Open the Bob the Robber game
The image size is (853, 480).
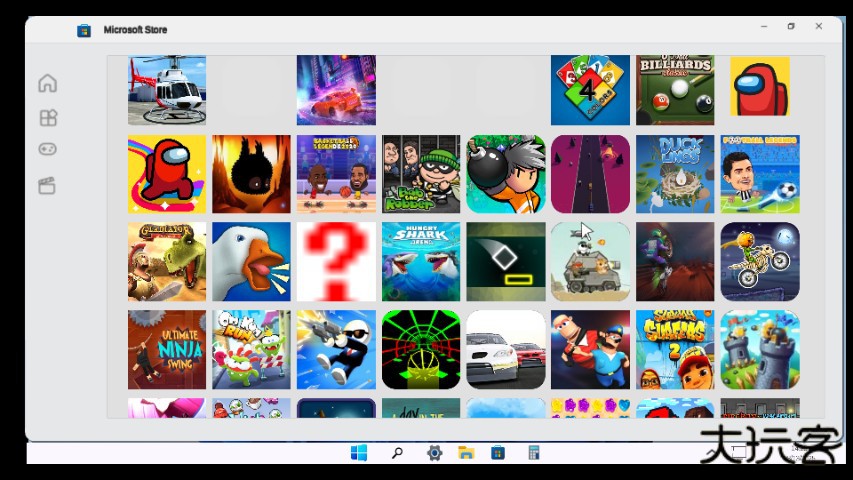coord(421,174)
